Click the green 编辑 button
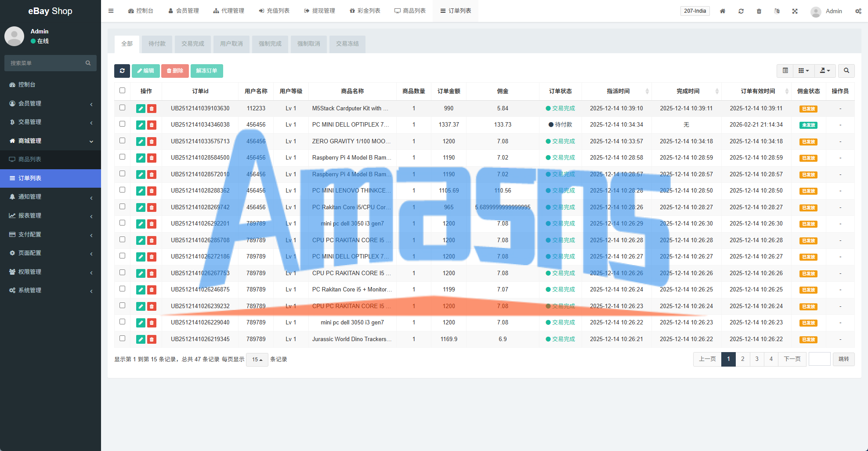This screenshot has width=868, height=451. pos(146,71)
